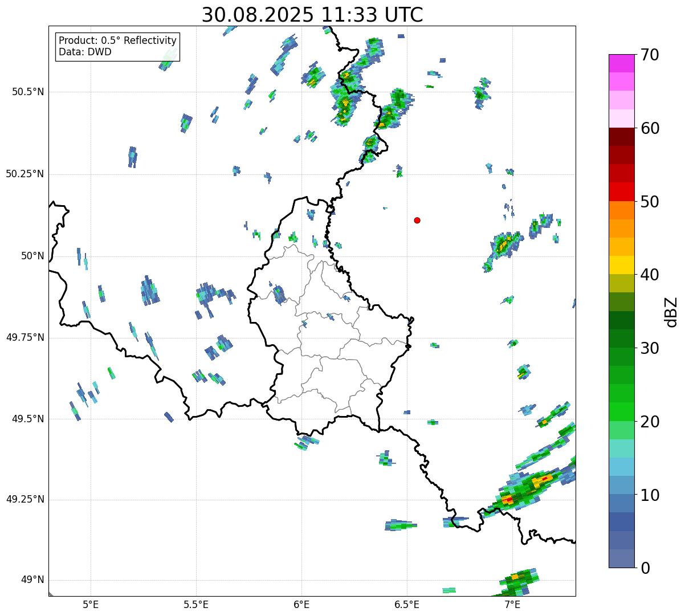685x616 pixels.
Task: Click the "Product: 0.5° Reflectivity" legend text
Action: (x=117, y=41)
